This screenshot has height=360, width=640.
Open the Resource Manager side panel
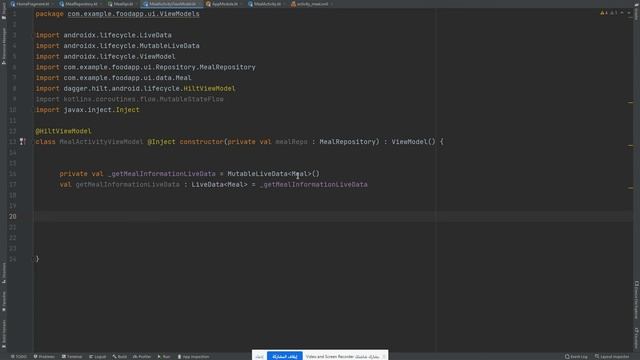tap(4, 46)
